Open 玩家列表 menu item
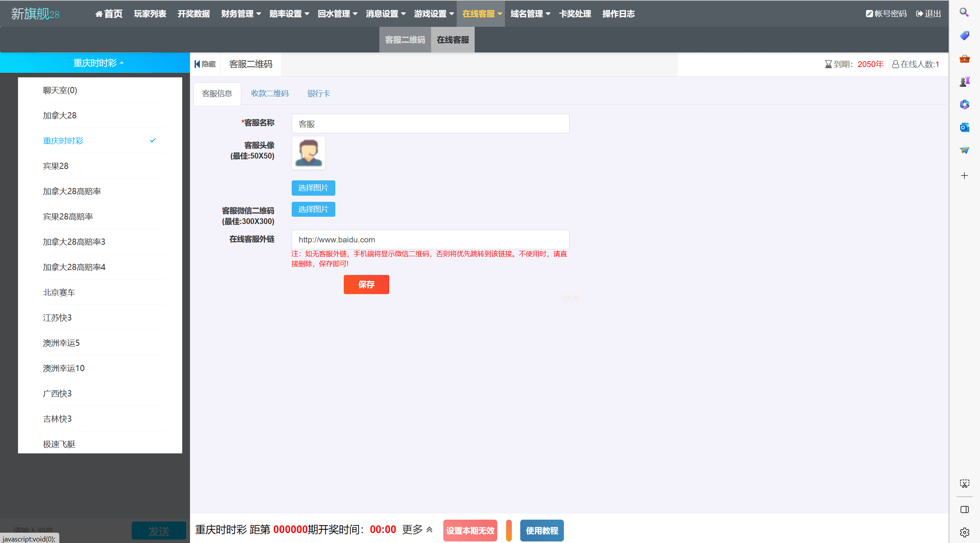The height and width of the screenshot is (543, 980). tap(150, 14)
